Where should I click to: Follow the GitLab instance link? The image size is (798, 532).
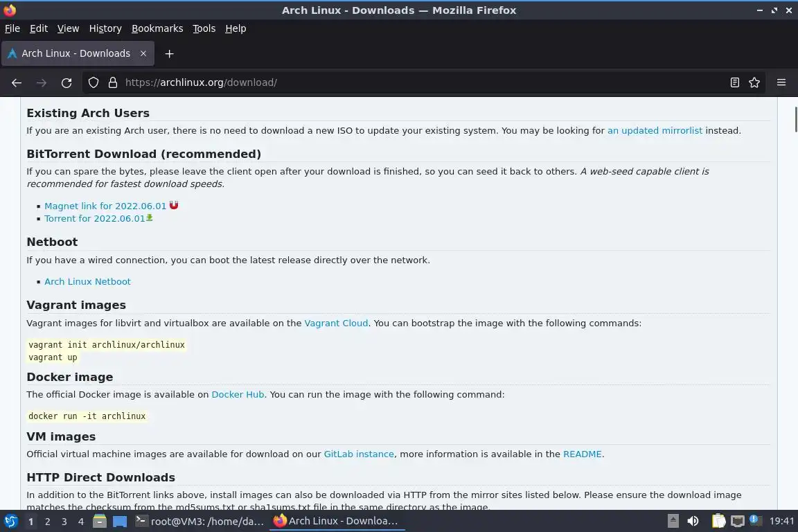[x=359, y=454]
